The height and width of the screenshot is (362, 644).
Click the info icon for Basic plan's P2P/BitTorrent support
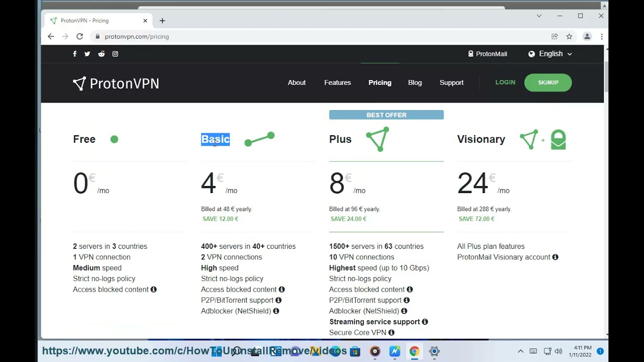click(278, 300)
